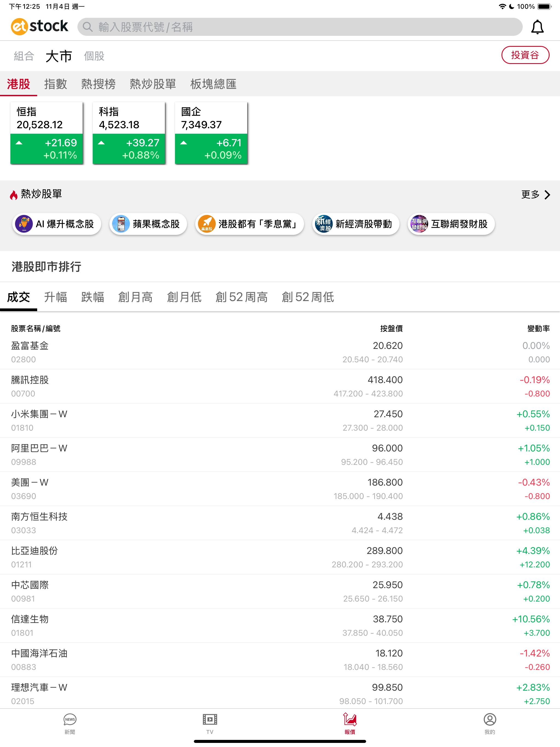Tap the flame icon beside 熱炒股單
Viewport: 560px width, 747px height.
[13, 195]
